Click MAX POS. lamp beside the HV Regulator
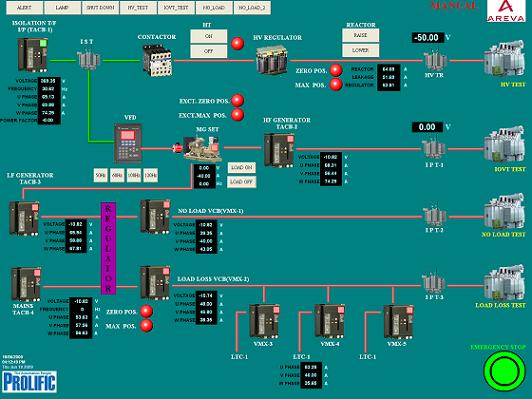Image resolution: width=532 pixels, height=399 pixels. point(336,84)
